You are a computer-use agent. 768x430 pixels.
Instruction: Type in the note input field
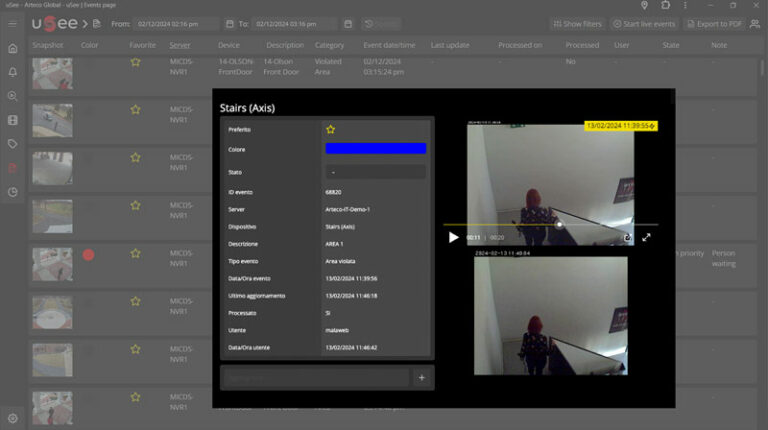[x=315, y=377]
